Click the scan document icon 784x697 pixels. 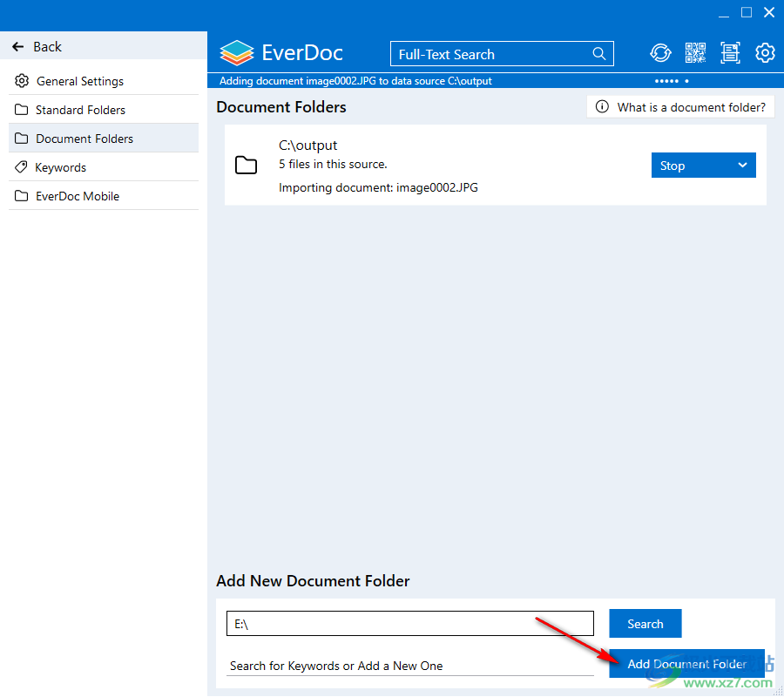730,52
